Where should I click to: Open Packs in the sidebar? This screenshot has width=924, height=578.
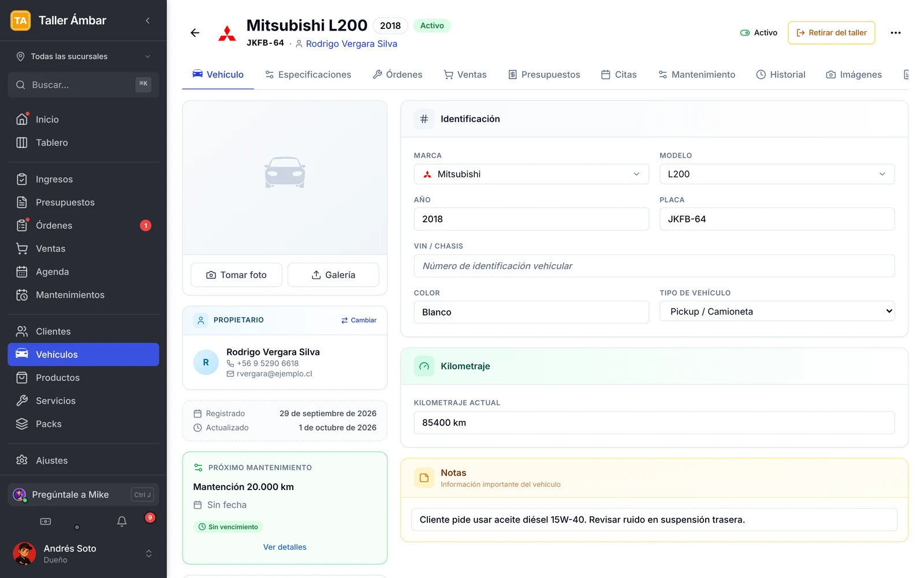click(83, 424)
